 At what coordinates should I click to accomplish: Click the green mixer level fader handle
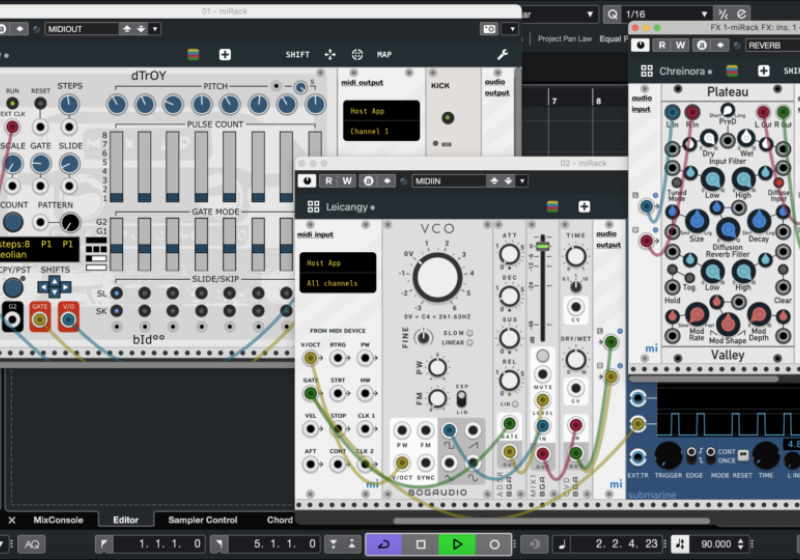point(543,245)
